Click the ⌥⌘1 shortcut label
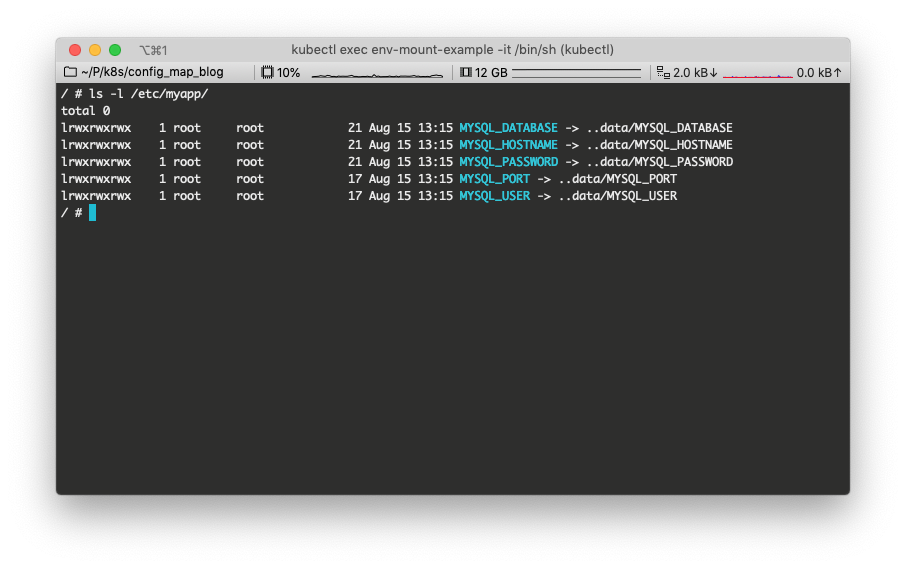Screen dimensions: 906x569 point(153,50)
